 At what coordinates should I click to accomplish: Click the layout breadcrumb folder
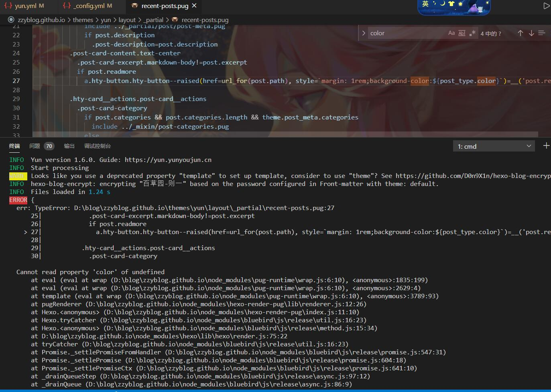(x=127, y=20)
